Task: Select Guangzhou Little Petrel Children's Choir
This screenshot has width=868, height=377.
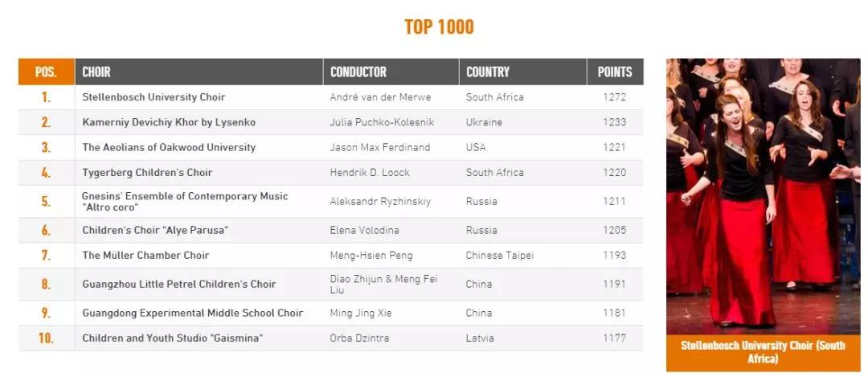Action: 178,284
